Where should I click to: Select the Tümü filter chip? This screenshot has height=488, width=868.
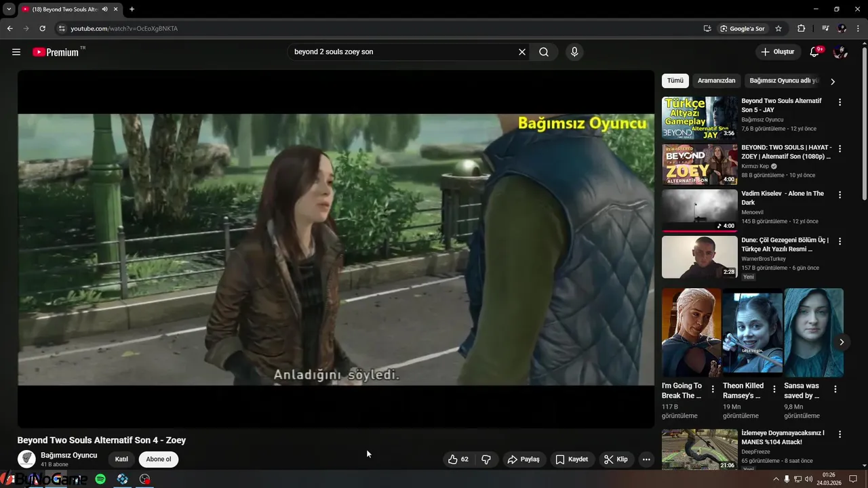tap(675, 81)
